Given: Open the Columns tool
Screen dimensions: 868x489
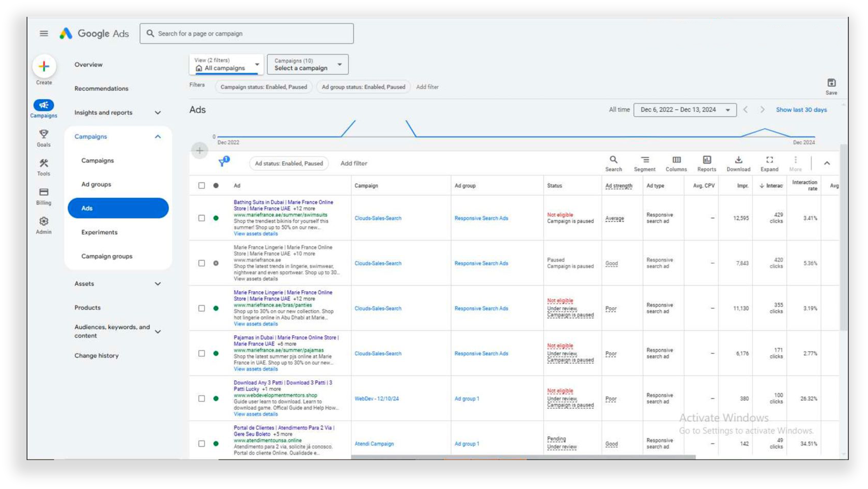Looking at the screenshot, I should click(676, 164).
